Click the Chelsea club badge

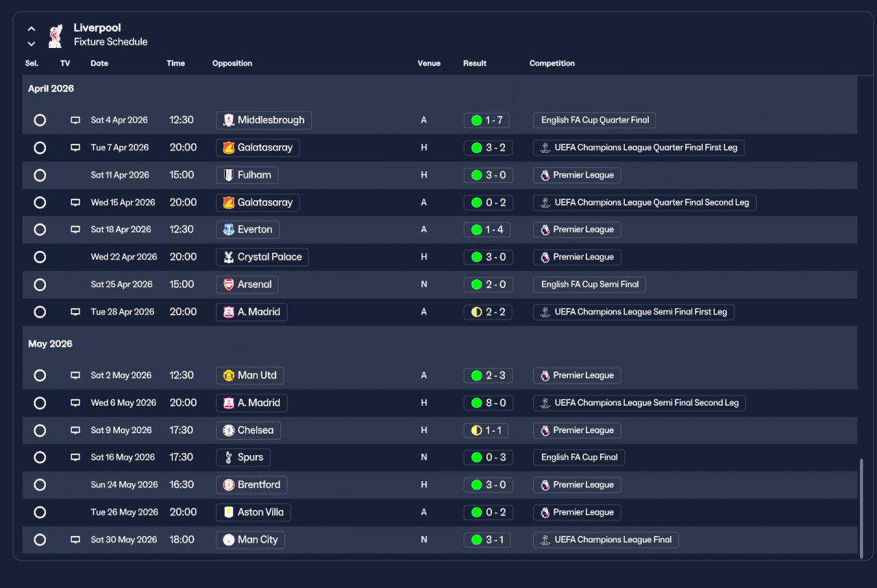[x=229, y=430]
